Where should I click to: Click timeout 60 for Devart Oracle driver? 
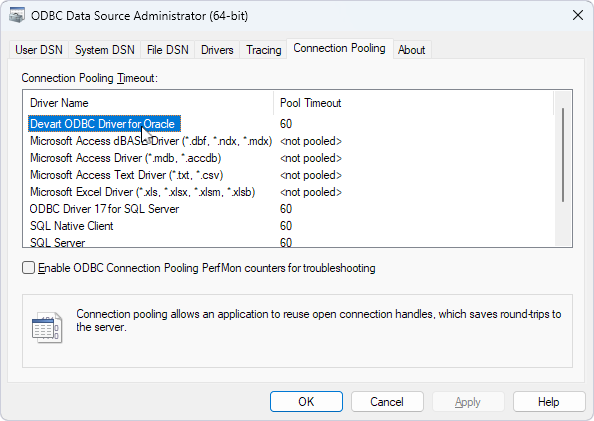coord(286,124)
